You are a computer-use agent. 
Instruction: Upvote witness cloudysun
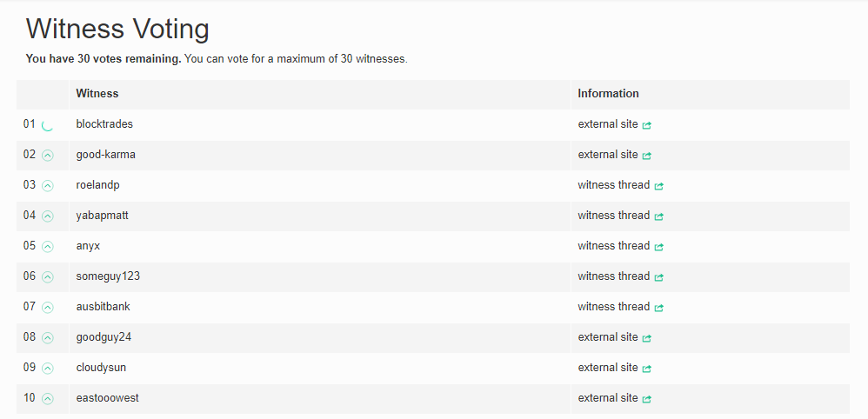pyautogui.click(x=48, y=369)
